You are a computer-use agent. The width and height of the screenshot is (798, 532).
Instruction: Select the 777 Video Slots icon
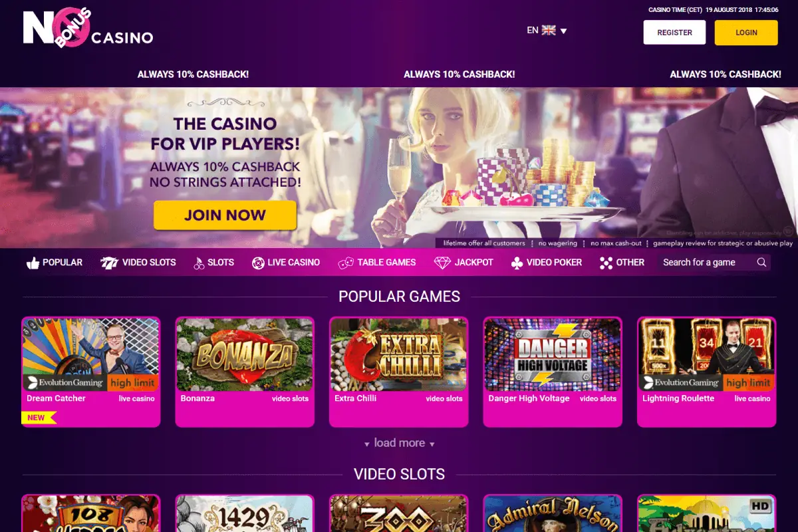[x=109, y=263]
